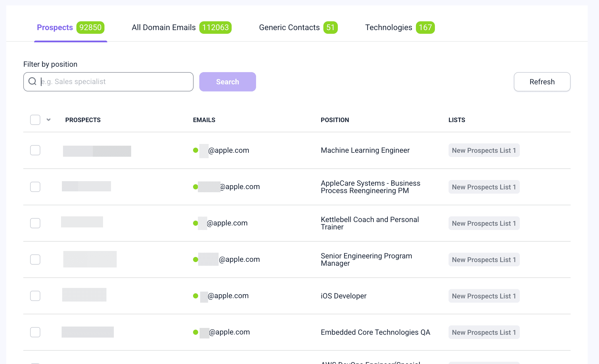The height and width of the screenshot is (364, 599).
Task: Click Kettlebell Coach and Personal Trainer text
Action: 370,223
